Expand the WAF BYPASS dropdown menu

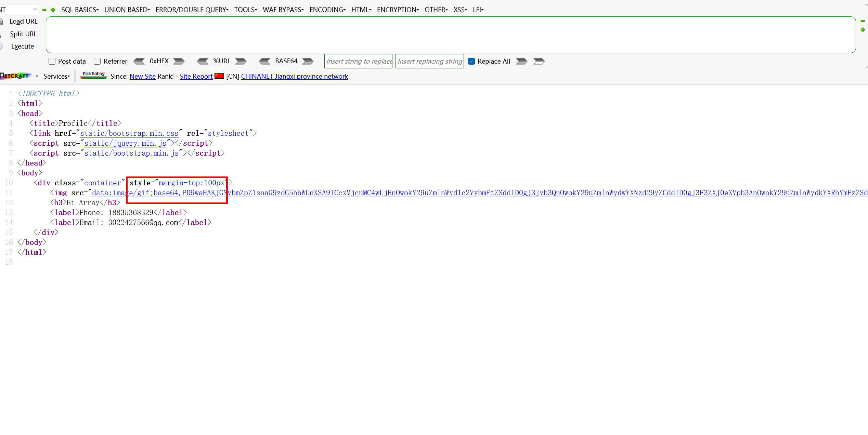[x=283, y=10]
